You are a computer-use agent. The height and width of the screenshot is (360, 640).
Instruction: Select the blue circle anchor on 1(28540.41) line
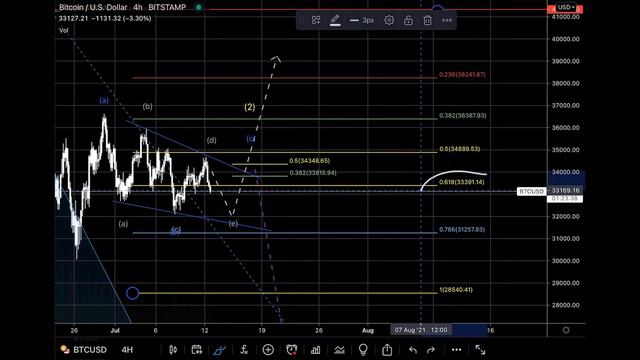point(133,293)
